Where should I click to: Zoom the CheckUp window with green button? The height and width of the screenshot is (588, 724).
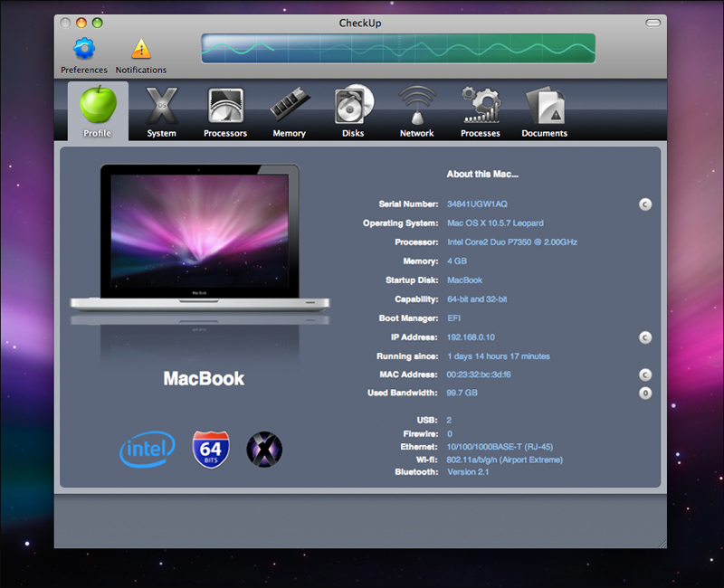coord(97,23)
